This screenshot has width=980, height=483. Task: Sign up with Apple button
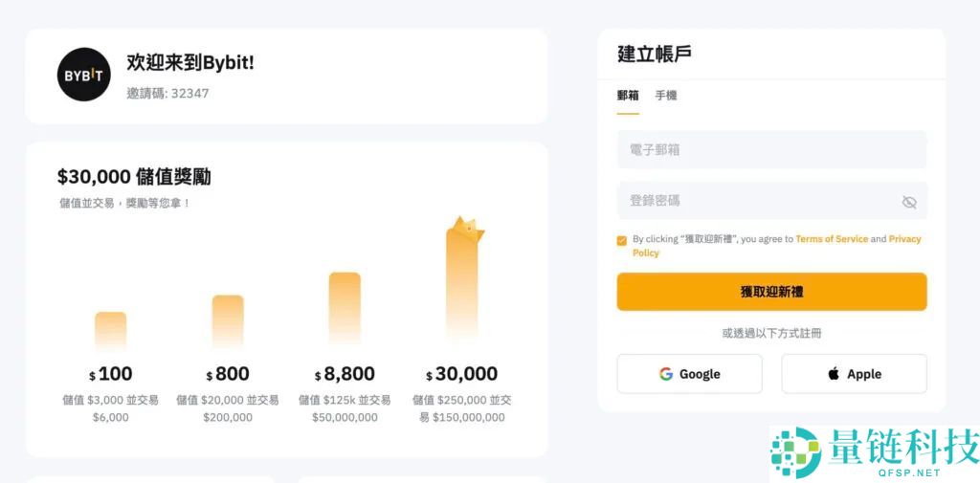(x=855, y=374)
